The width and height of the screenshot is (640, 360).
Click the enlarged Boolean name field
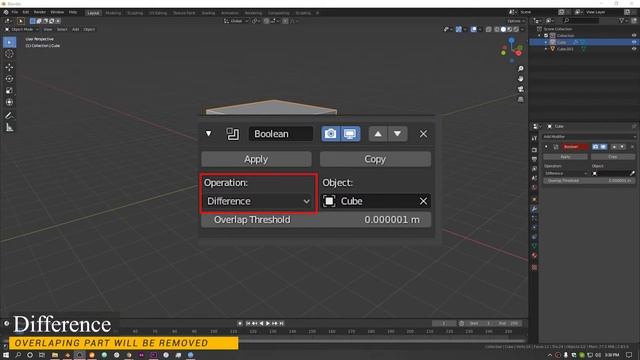pyautogui.click(x=281, y=134)
